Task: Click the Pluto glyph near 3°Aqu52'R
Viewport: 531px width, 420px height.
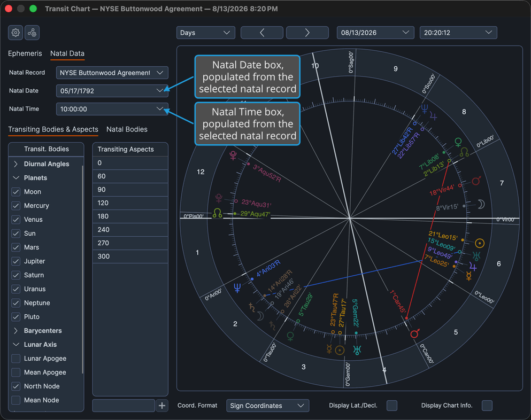Action: 233,155
